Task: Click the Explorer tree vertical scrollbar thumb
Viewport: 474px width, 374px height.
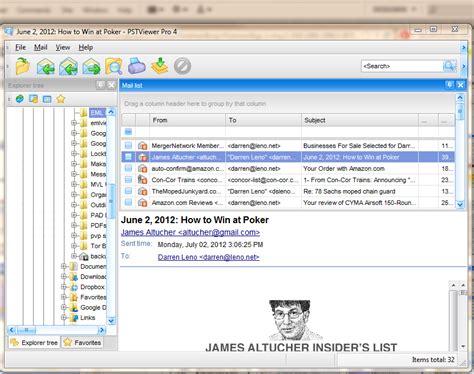Action: (111, 201)
